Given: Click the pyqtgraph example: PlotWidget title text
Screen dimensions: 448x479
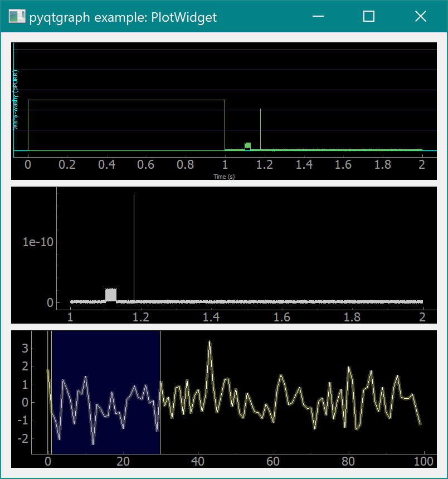Looking at the screenshot, I should [121, 17].
